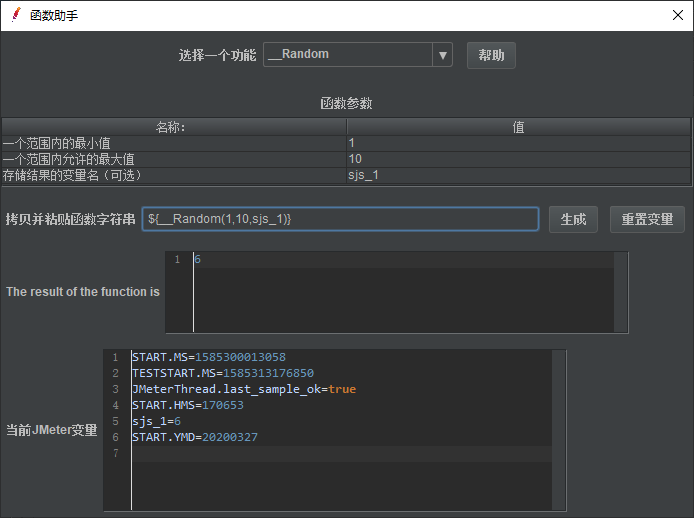Click the function string field ${__Random(1,10,sjs_1)}
The width and height of the screenshot is (694, 518).
pyautogui.click(x=340, y=219)
